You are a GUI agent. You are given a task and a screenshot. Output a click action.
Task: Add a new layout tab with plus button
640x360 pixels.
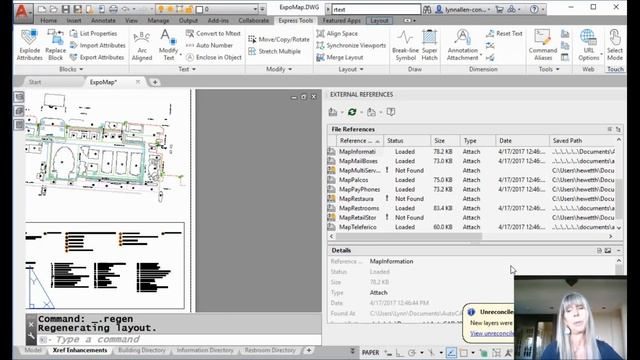coord(309,350)
